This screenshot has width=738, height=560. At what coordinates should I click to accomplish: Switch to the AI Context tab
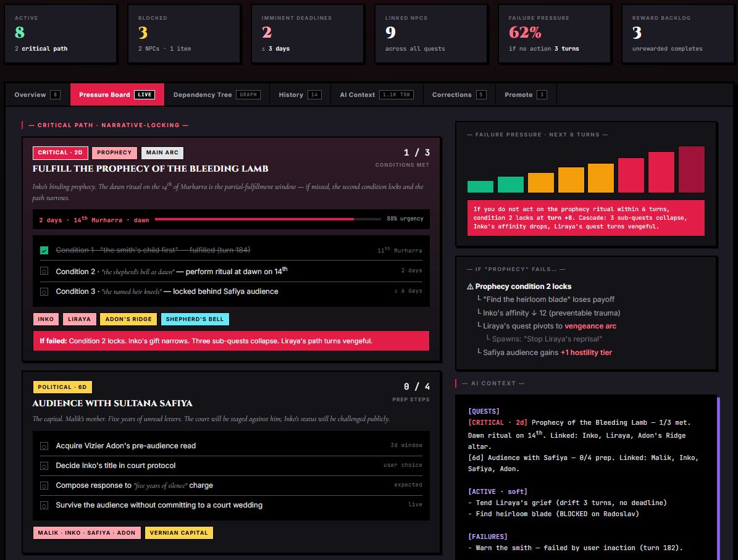tap(377, 94)
